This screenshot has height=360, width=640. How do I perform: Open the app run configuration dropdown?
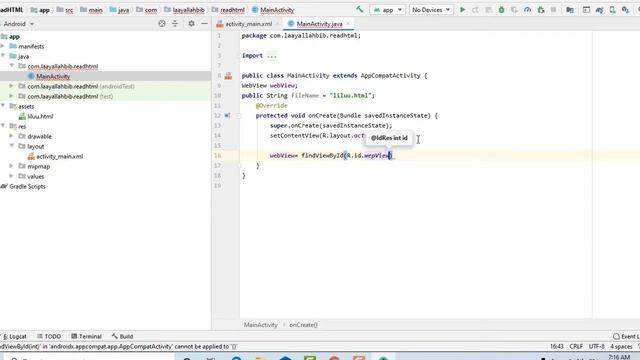(x=387, y=9)
